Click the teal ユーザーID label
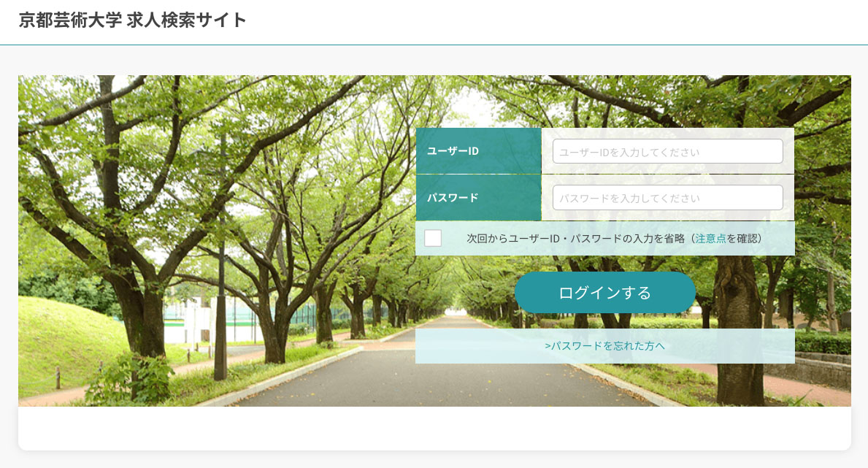 click(478, 151)
